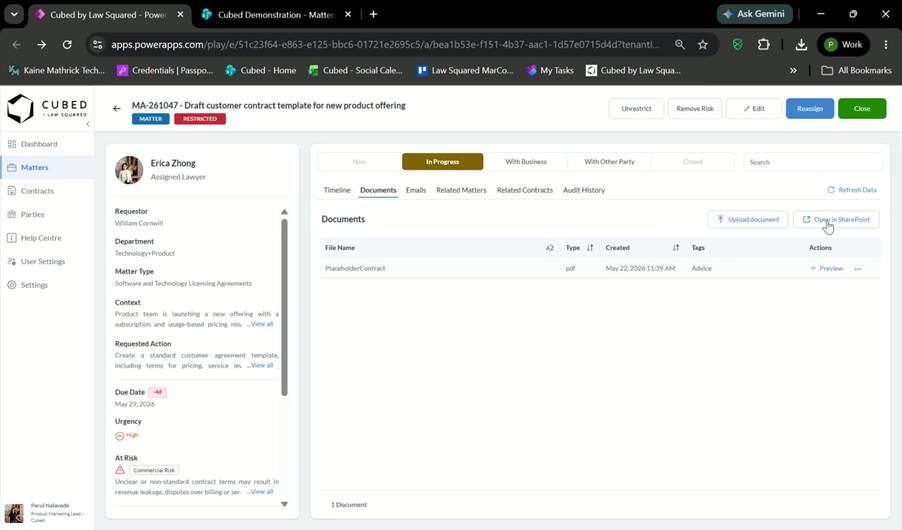Screen dimensions: 902x530
Task: Switch to the Emails tab
Action: click(416, 190)
